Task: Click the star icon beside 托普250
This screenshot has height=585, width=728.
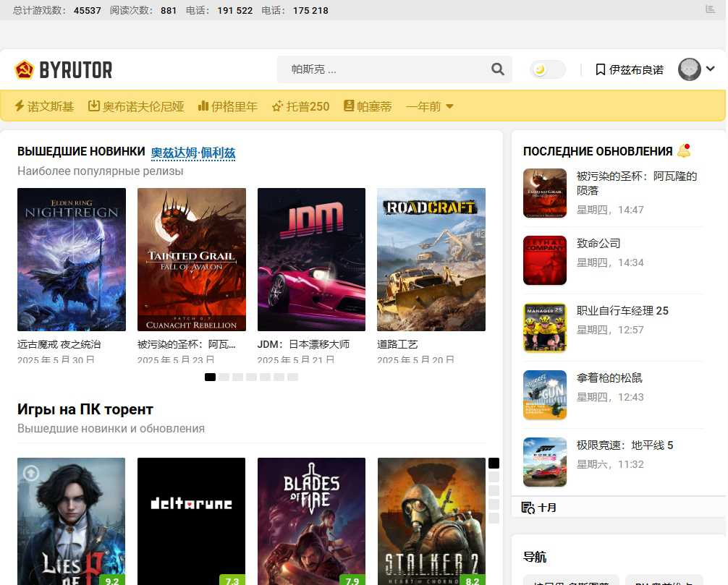Action: click(276, 106)
